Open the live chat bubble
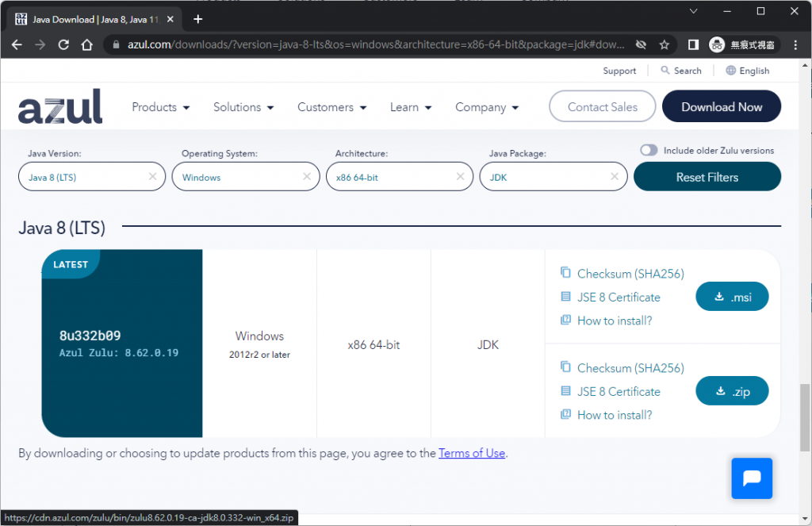 [752, 478]
